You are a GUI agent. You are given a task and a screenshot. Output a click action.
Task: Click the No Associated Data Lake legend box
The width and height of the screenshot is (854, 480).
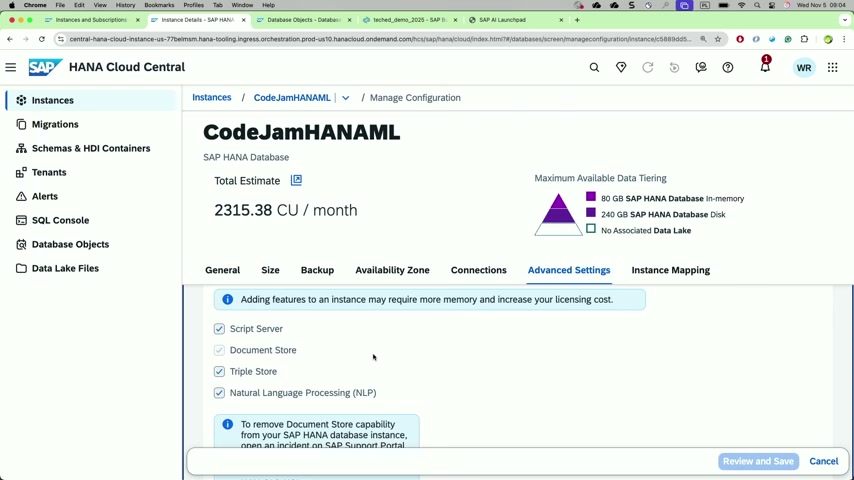591,229
